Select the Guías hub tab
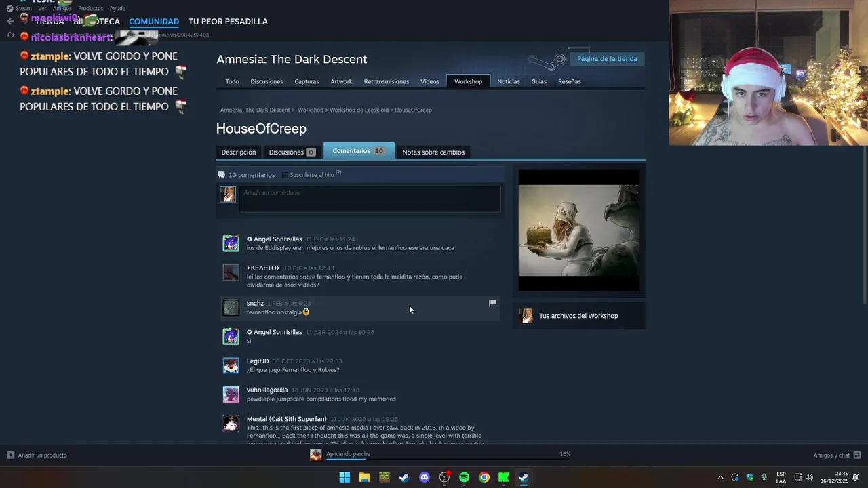The width and height of the screenshot is (868, 488). pyautogui.click(x=539, y=81)
